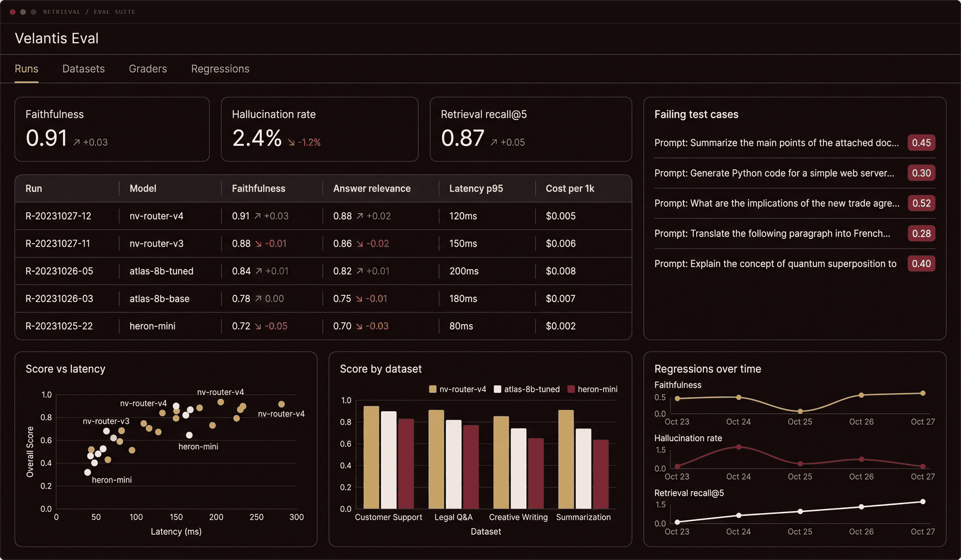Sort by Latency p95 column header
The image size is (961, 560).
click(476, 188)
